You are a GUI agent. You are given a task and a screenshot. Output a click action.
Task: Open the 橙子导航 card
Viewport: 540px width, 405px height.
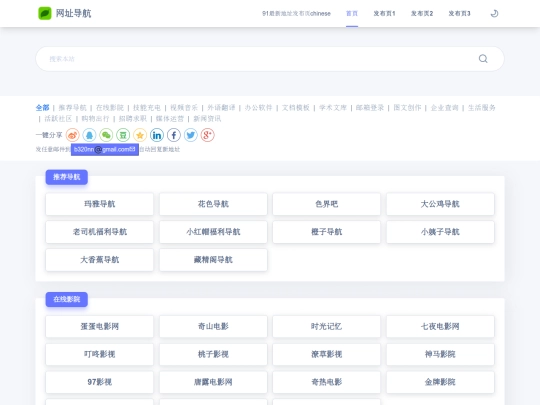coord(326,232)
